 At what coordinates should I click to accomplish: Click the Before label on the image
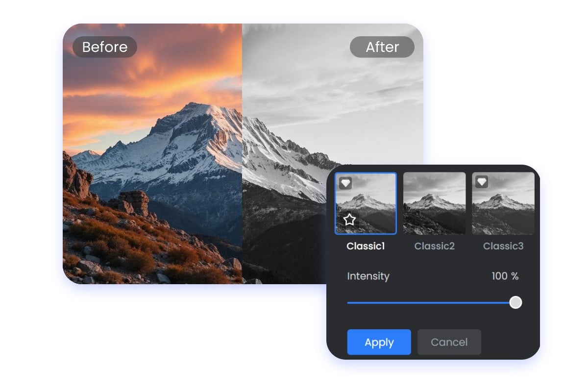coord(104,47)
